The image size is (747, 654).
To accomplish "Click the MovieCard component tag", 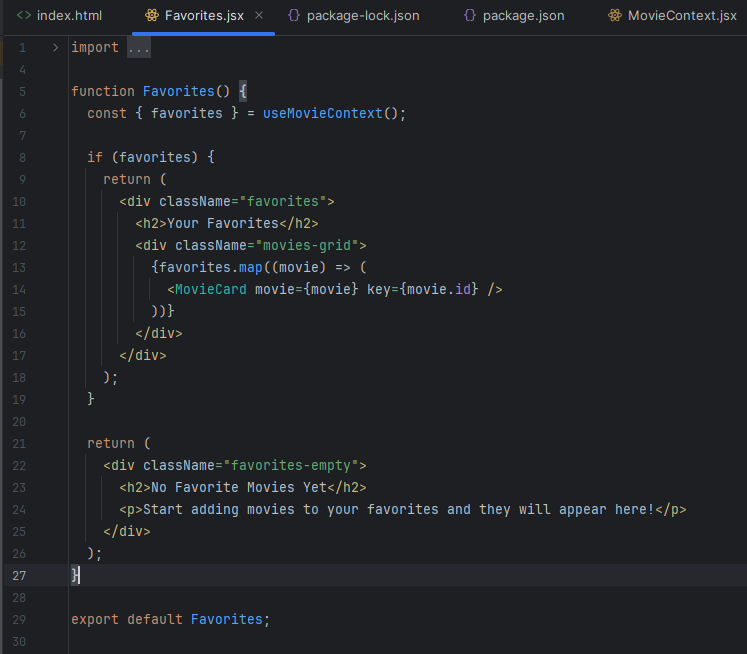I will click(210, 289).
